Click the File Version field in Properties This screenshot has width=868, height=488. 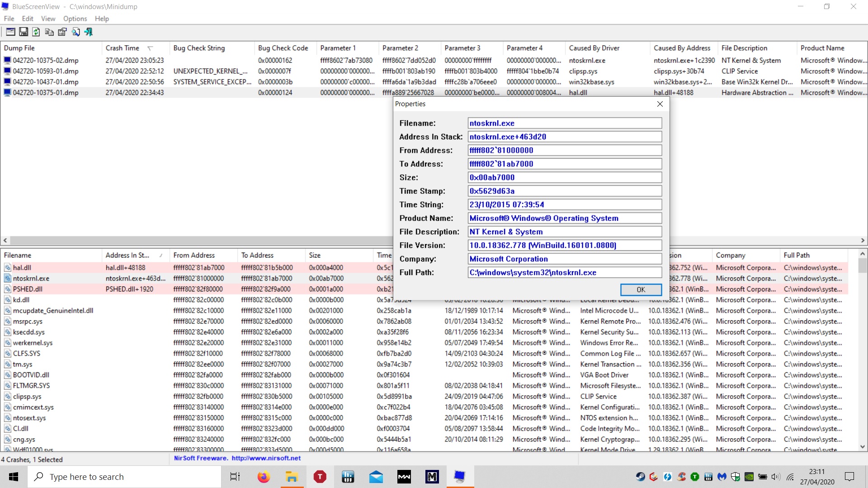point(565,245)
